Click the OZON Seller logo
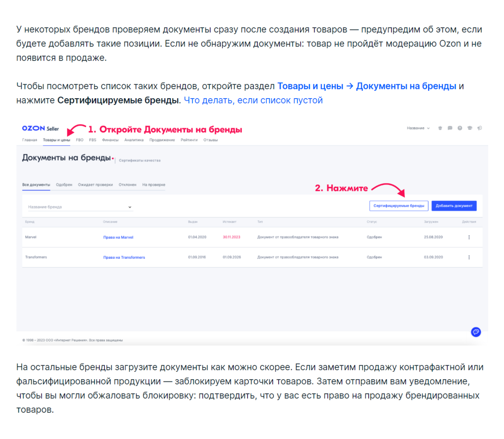504x439 pixels. (40, 128)
